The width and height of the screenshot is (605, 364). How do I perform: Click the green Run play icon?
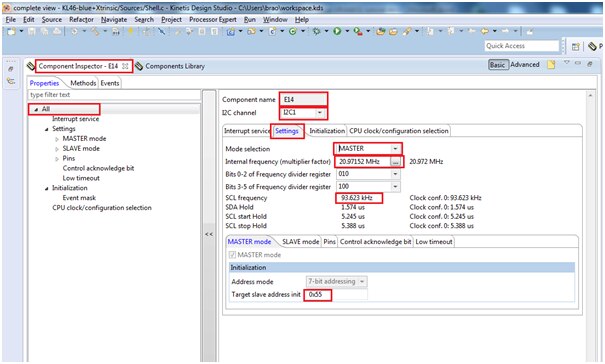(337, 31)
